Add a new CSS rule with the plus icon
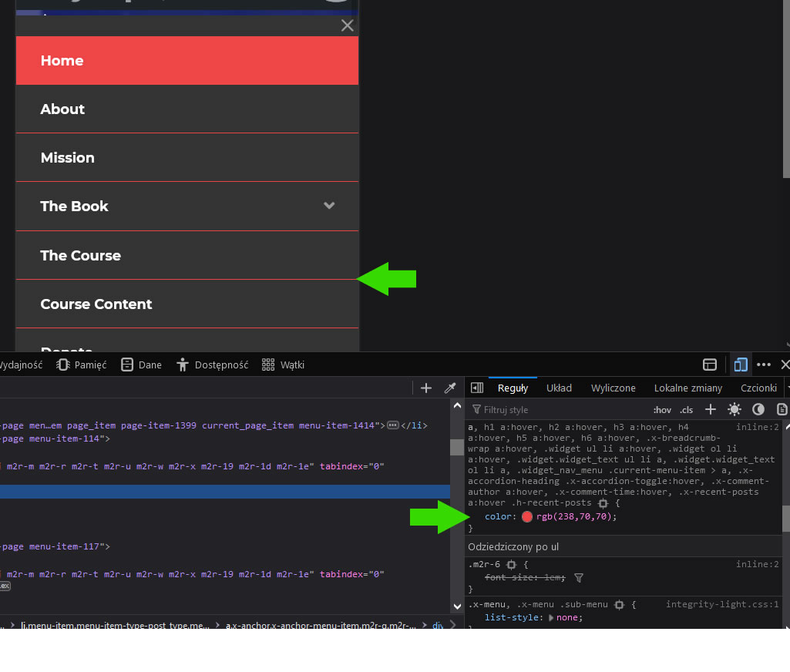Viewport: 790px width, 672px height. tap(711, 409)
